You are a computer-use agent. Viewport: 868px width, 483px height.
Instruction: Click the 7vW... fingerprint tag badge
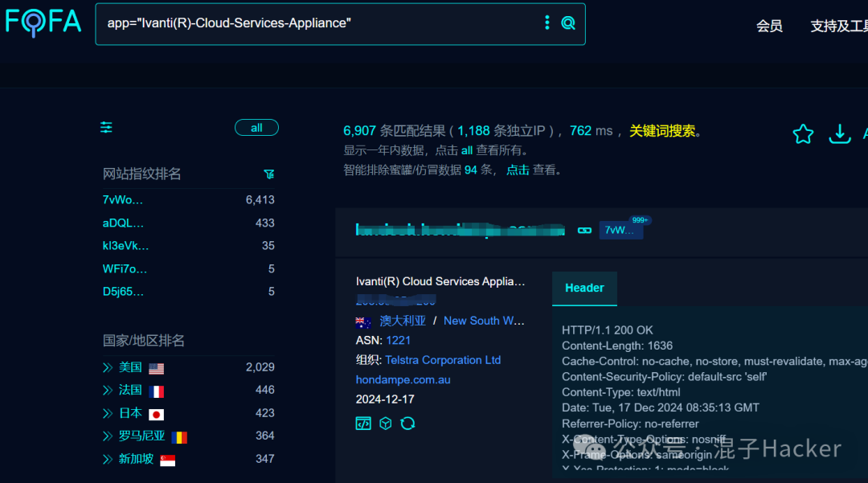click(x=620, y=230)
